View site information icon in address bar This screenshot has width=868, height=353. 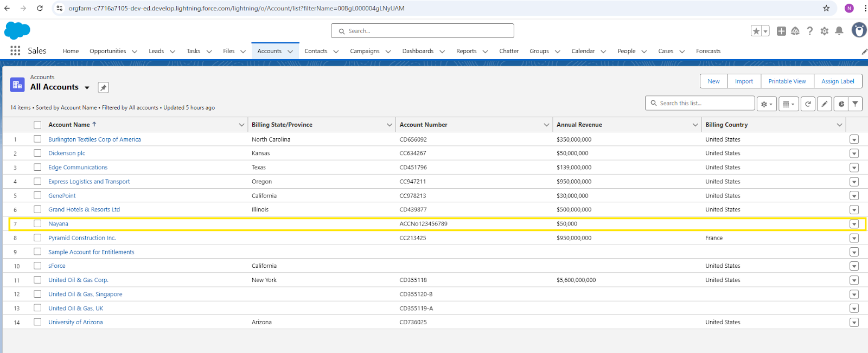(x=60, y=8)
